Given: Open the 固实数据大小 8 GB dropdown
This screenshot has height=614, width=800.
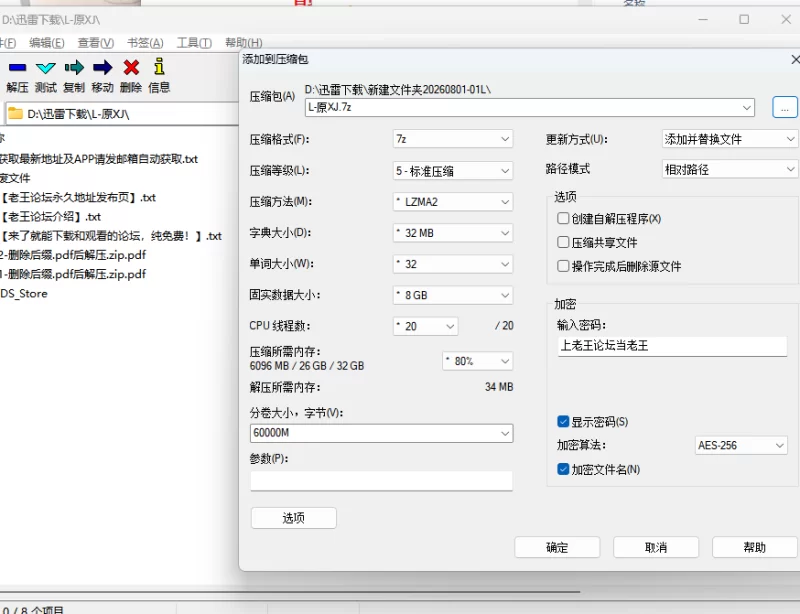Looking at the screenshot, I should tap(453, 295).
